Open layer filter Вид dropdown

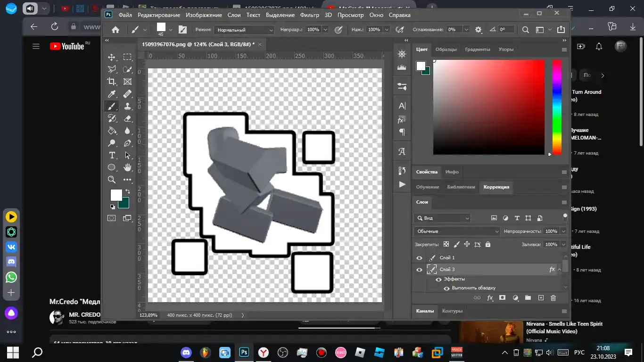click(442, 218)
